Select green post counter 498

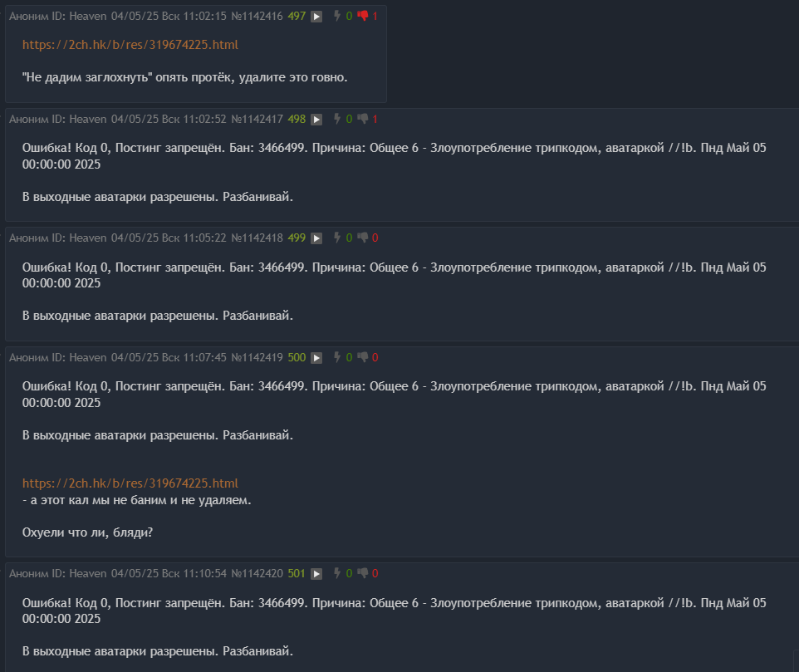tap(297, 120)
